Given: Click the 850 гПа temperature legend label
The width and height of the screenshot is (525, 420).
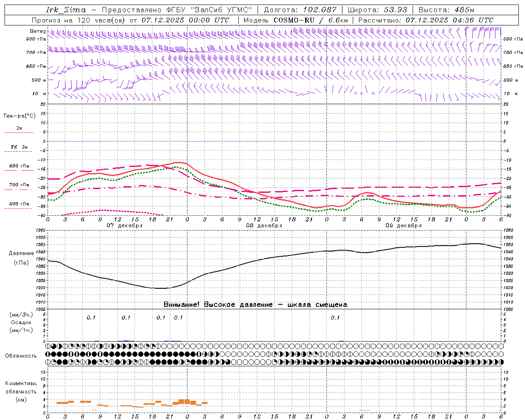Looking at the screenshot, I should click(19, 166).
